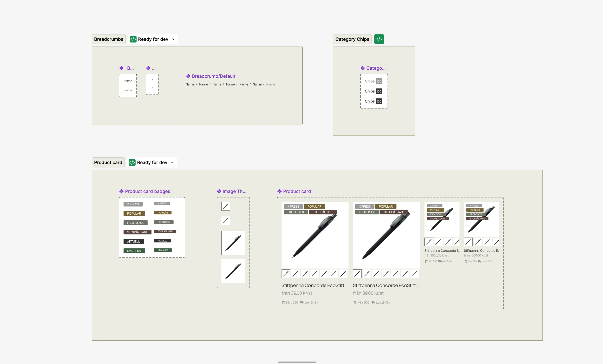Click the code icon next to Breadcrumbs label
The width and height of the screenshot is (603, 364).
[133, 39]
